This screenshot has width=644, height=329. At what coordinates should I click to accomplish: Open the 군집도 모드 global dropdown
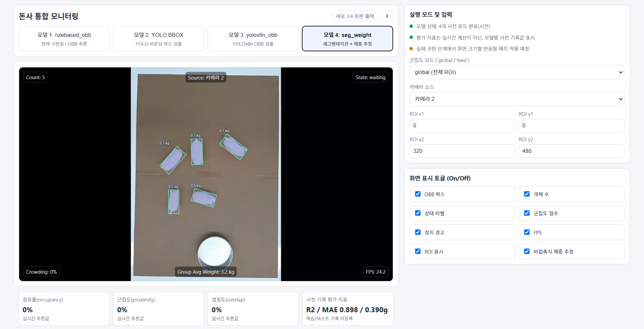click(517, 72)
